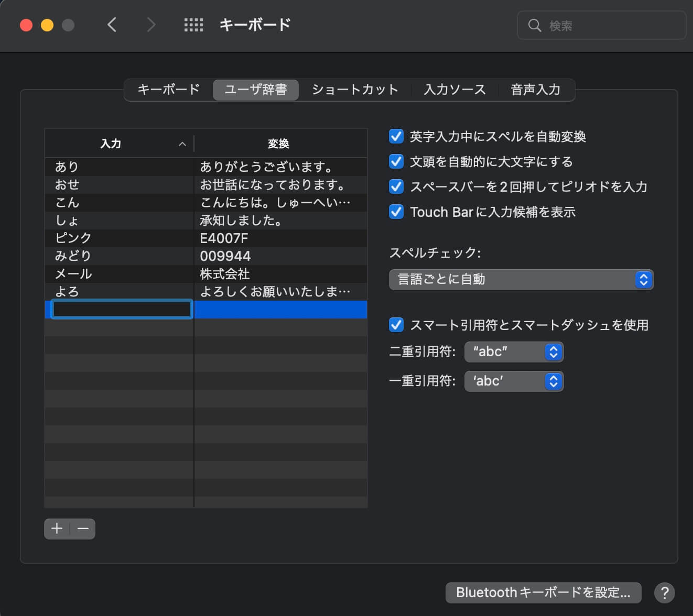Click the Bluetoothキーボードを設定… button
Viewport: 693px width, 616px height.
[543, 592]
